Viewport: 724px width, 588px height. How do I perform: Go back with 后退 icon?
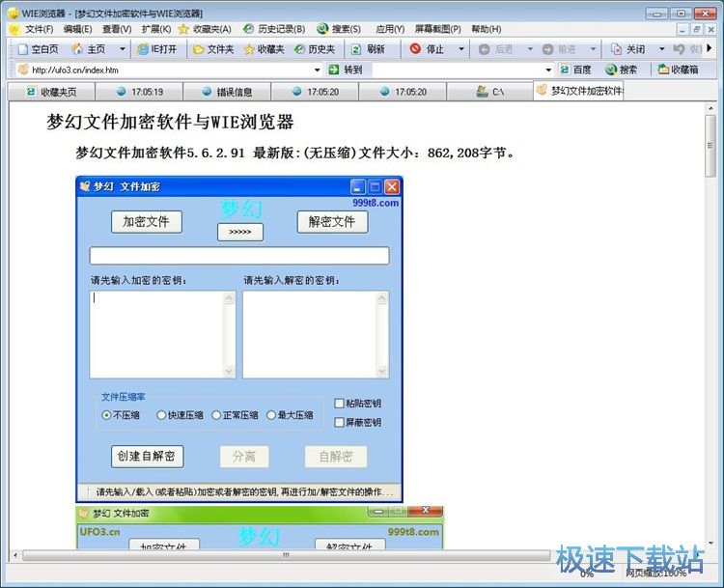[484, 49]
